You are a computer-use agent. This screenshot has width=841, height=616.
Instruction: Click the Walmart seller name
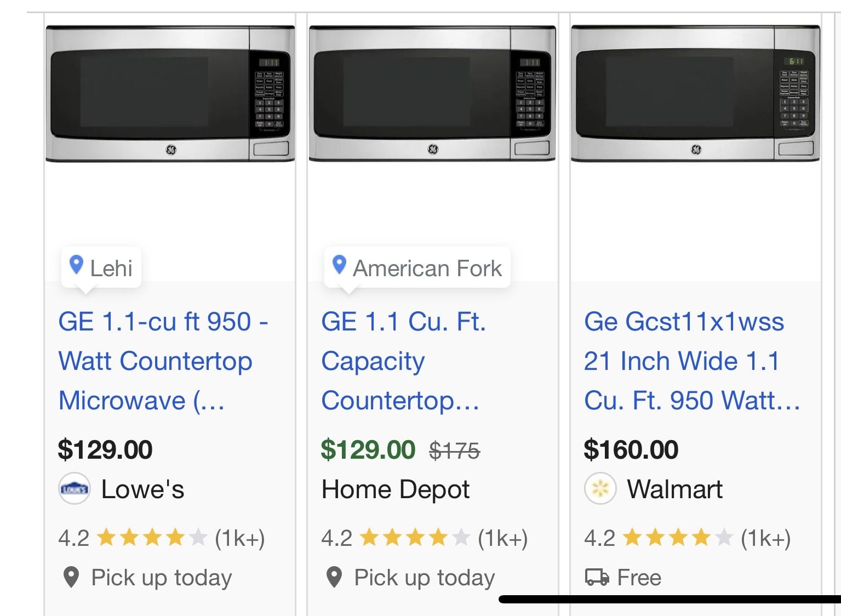coord(674,489)
